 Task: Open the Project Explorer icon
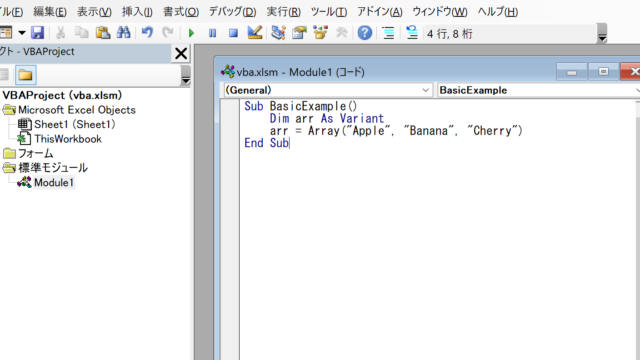pyautogui.click(x=278, y=33)
